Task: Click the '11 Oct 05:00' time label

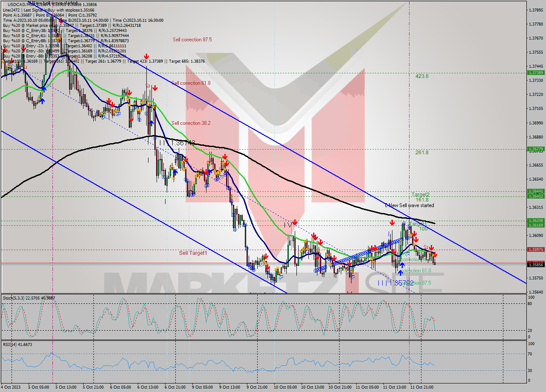Action: [366, 387]
